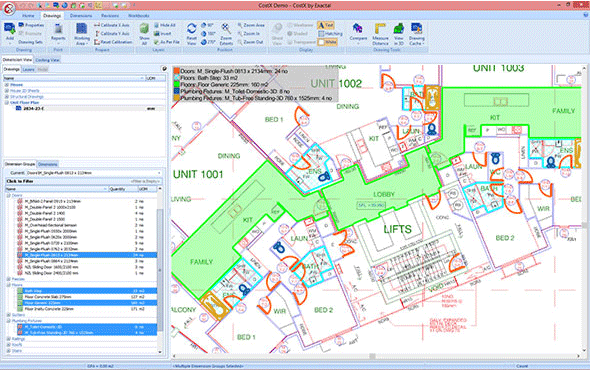Click the Reset Calibration button
The image size is (590, 370).
(113, 42)
